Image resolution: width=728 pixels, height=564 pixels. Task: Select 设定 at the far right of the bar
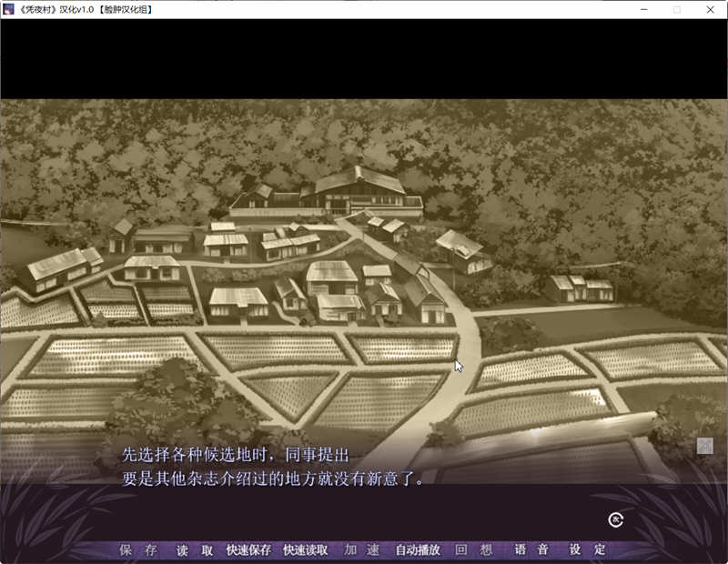tap(591, 550)
